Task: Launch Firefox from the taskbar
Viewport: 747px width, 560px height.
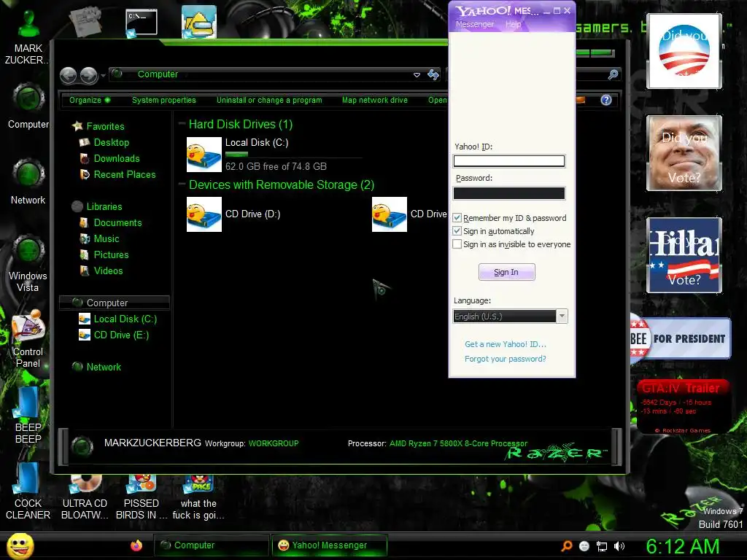Action: pyautogui.click(x=136, y=545)
